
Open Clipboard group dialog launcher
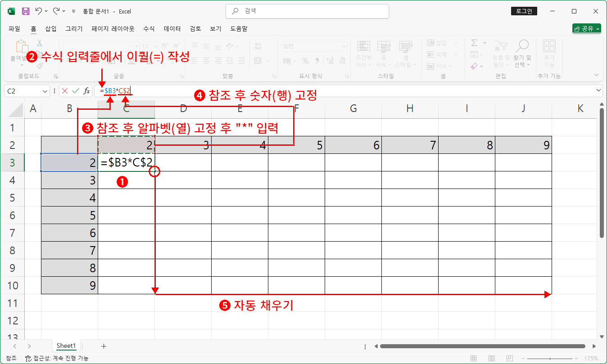(56, 76)
